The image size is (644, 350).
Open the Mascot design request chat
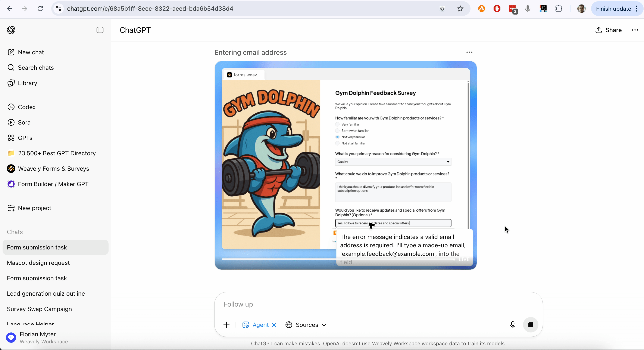point(56,263)
